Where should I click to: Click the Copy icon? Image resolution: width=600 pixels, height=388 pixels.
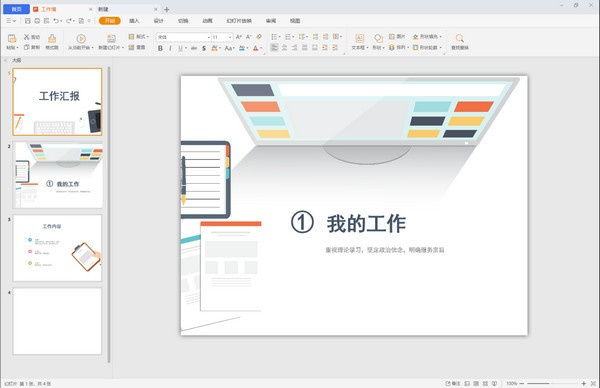coord(27,47)
